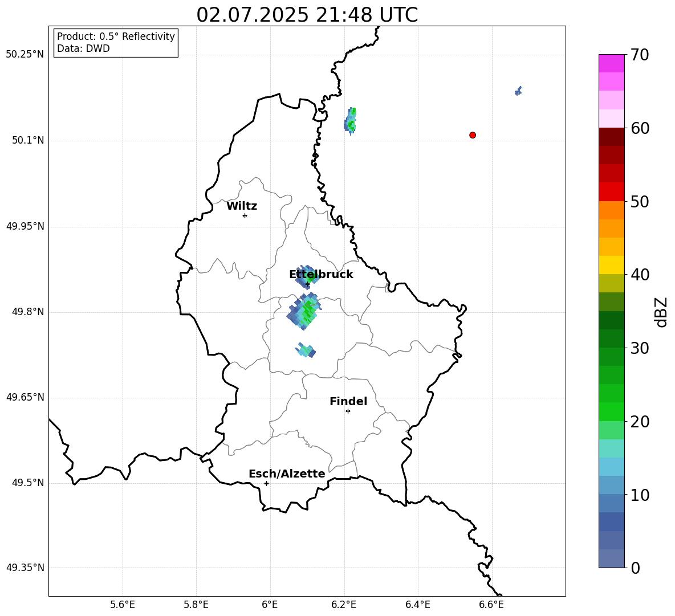Screen dimensions: 675x616
Task: Click the Wiltz city label
Action: [242, 206]
